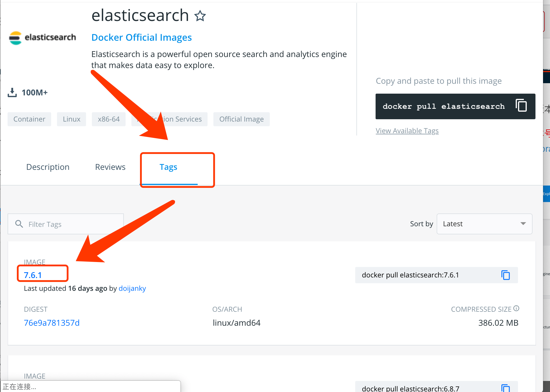This screenshot has width=550, height=392.
Task: Copy the docker pull elasticsearch command
Action: pos(521,105)
